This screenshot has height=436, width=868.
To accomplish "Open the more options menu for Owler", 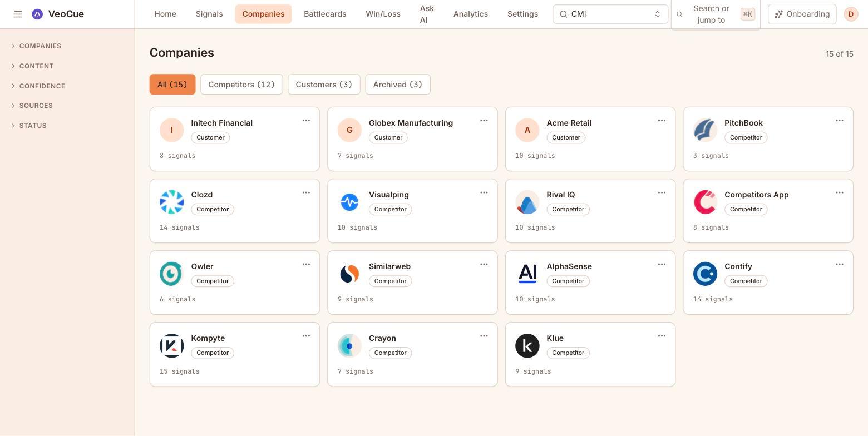I will 306,264.
